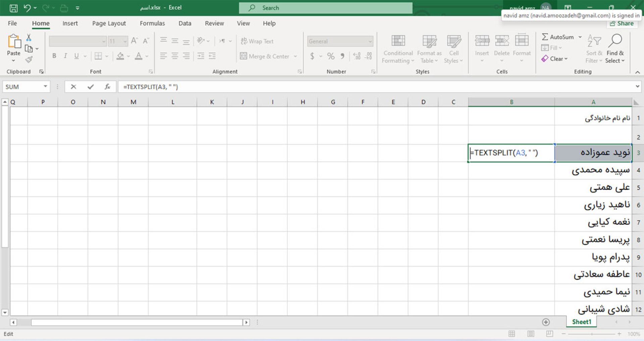Viewport: 644px width, 341px height.
Task: Expand the Name Box dropdown
Action: coord(45,87)
